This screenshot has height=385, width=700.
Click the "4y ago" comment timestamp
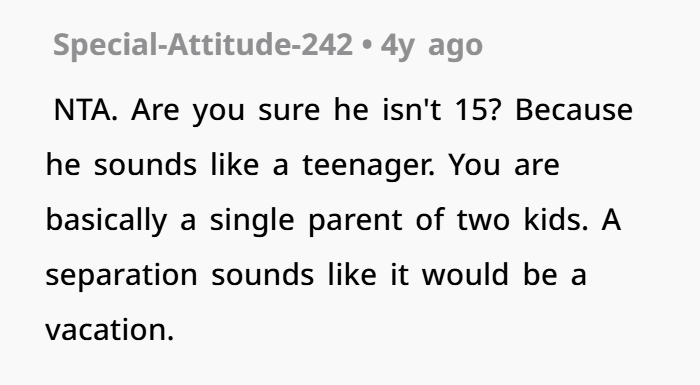pyautogui.click(x=431, y=46)
